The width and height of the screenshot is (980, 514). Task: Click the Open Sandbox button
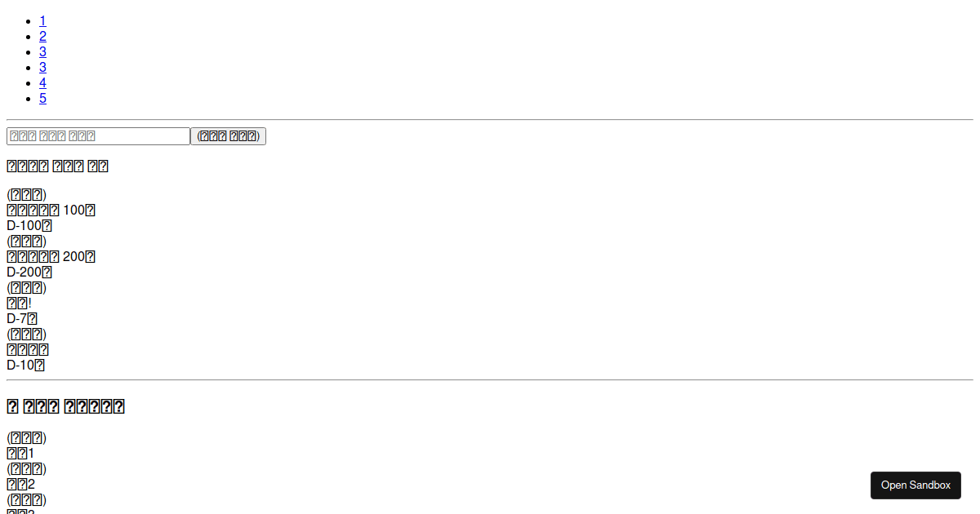[x=915, y=485]
